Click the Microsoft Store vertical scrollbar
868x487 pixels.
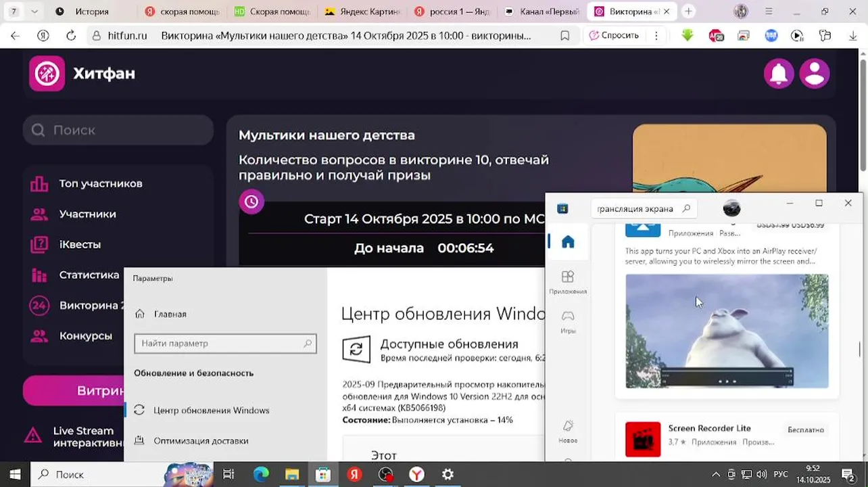click(860, 348)
